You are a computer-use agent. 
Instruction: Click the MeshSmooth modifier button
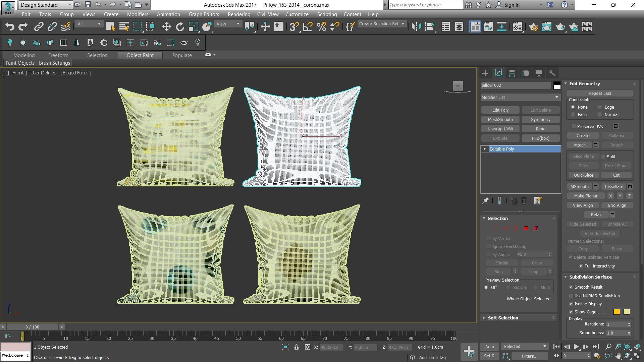(x=500, y=120)
